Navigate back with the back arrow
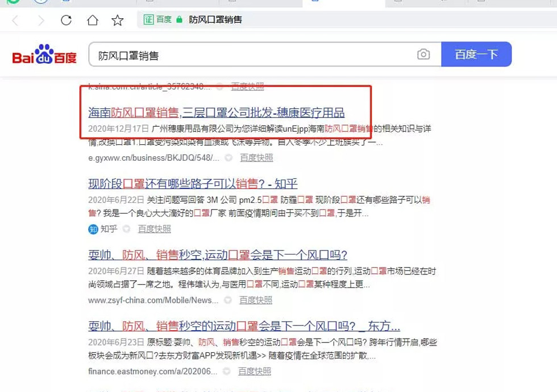Viewport: 557px width, 392px height. [x=14, y=19]
